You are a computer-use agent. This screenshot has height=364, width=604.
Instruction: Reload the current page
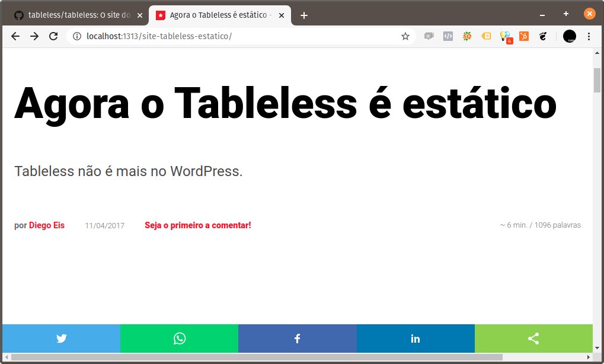point(53,36)
